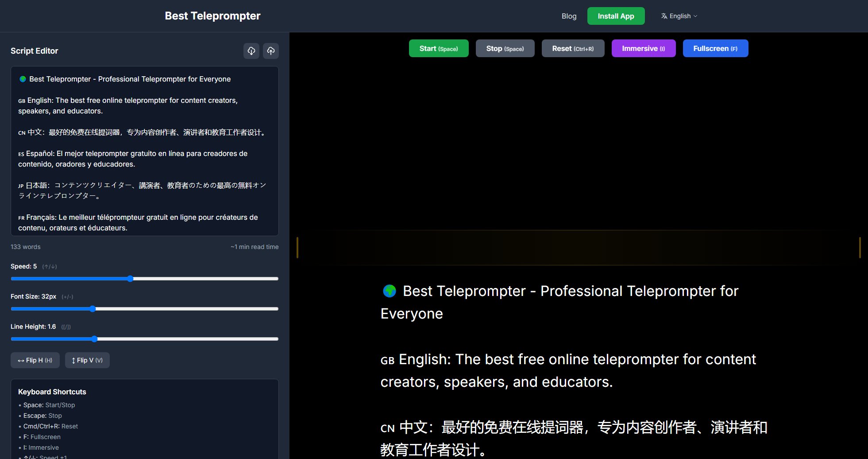The image size is (868, 459).
Task: Click the Chinese 中文 line in prompter display
Action: coord(574,439)
